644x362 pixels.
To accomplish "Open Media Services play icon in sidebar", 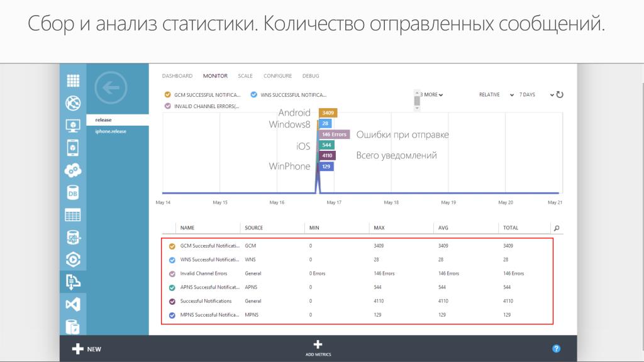I will tap(73, 260).
